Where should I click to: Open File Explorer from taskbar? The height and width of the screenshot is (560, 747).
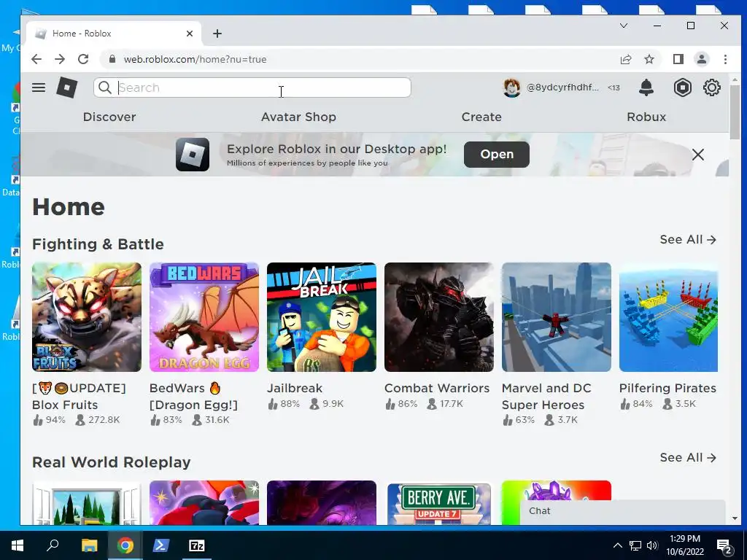[89, 545]
